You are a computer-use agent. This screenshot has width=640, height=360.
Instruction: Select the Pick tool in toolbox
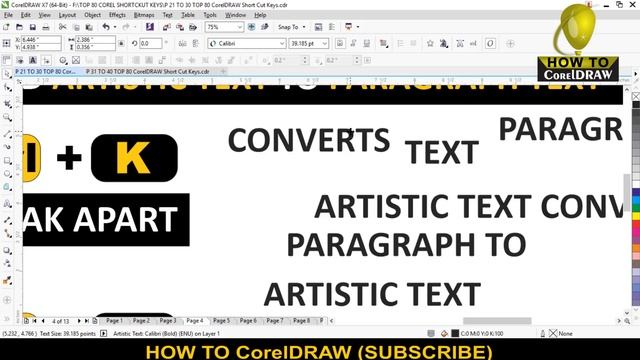7,74
